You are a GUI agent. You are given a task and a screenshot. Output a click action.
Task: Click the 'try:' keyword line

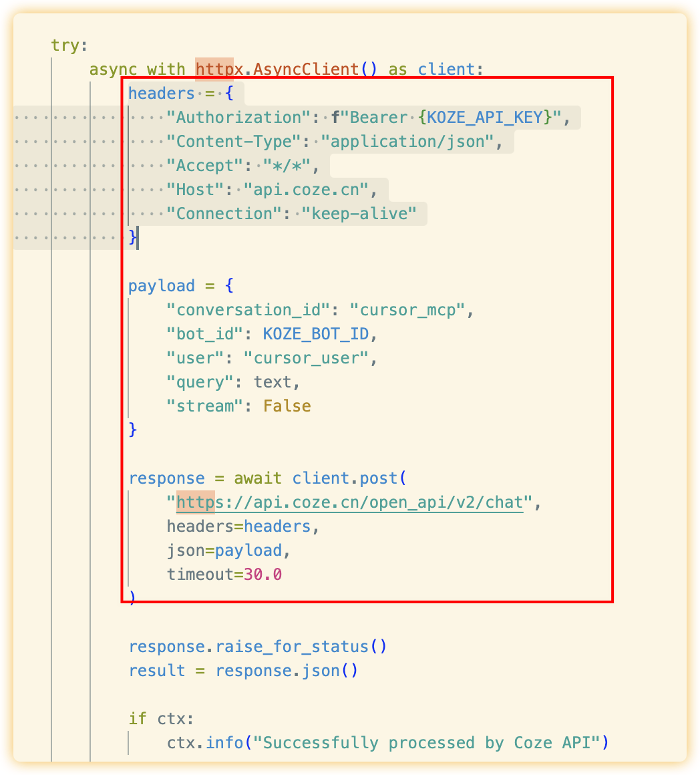click(69, 45)
